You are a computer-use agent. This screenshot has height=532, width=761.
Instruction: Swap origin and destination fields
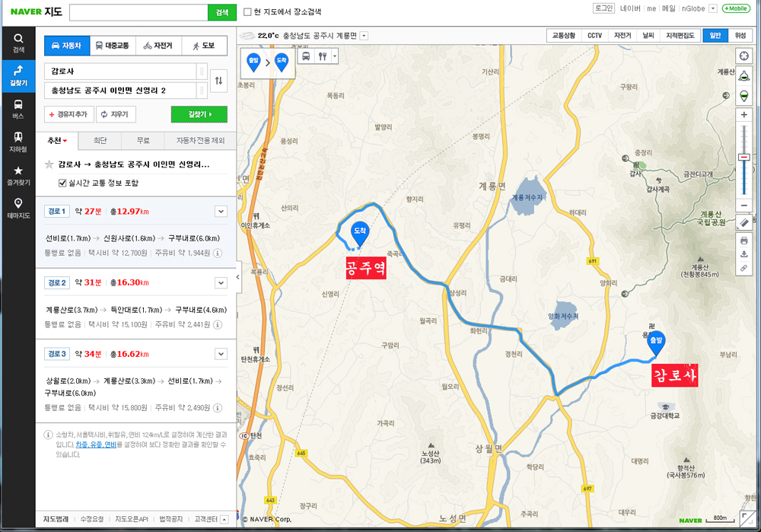point(219,81)
